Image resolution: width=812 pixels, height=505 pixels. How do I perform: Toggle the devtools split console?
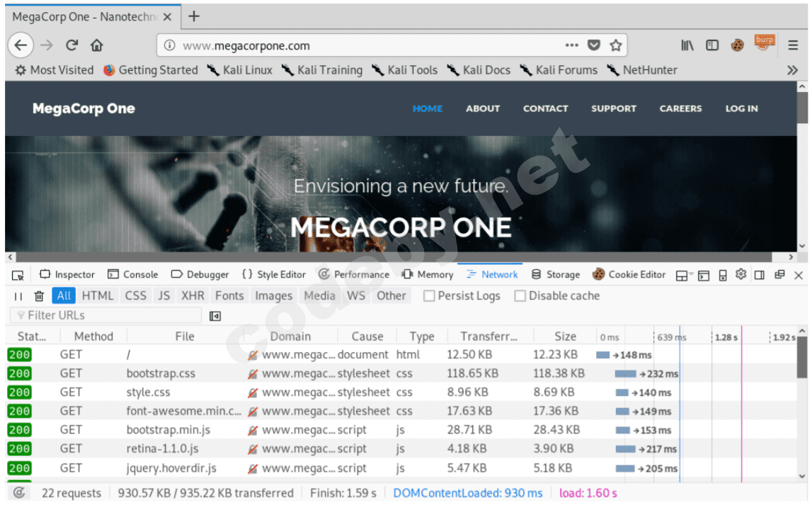click(x=704, y=275)
